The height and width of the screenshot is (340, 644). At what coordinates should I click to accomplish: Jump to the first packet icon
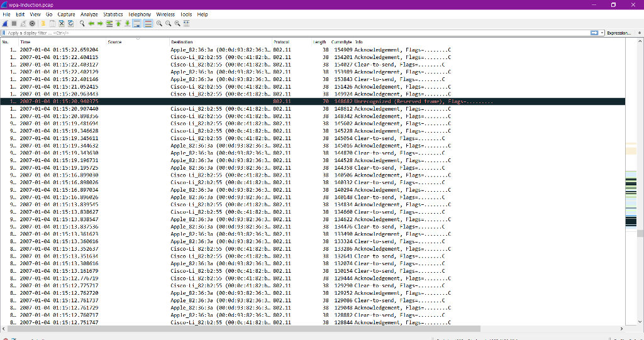pyautogui.click(x=118, y=24)
